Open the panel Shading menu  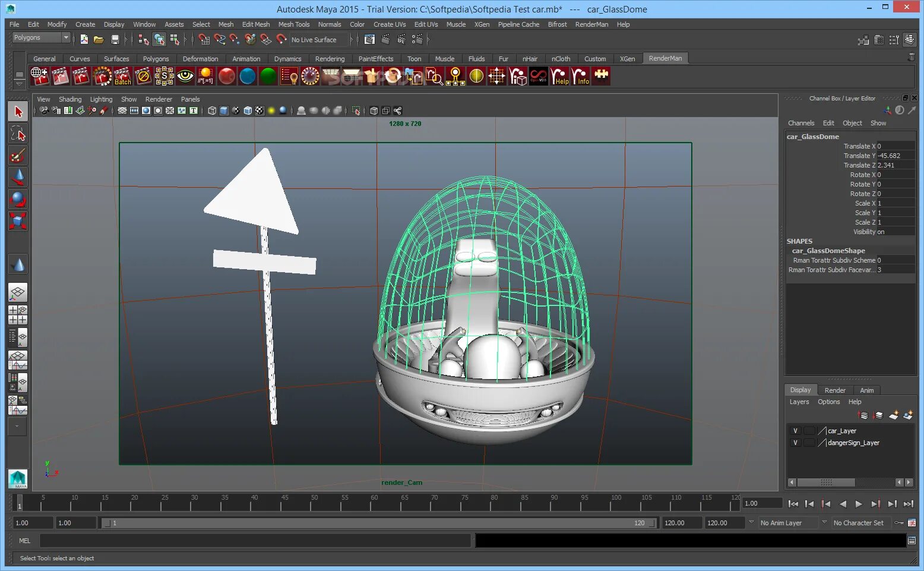click(70, 99)
